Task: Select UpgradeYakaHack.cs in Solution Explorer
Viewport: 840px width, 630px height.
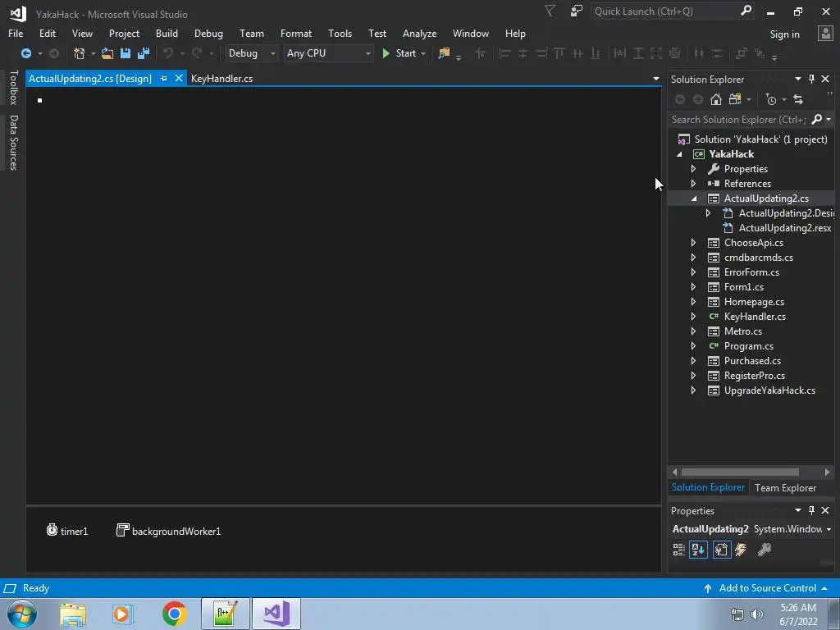Action: 769,390
